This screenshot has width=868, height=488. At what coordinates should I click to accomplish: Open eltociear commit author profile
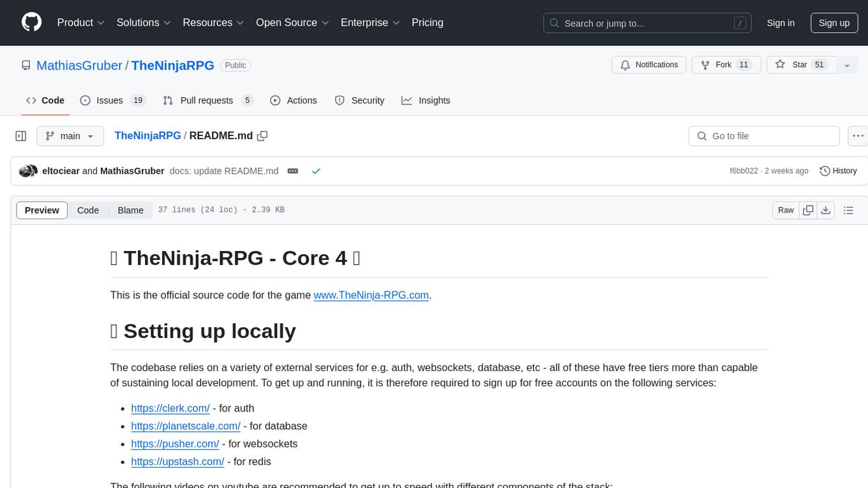[x=61, y=171]
